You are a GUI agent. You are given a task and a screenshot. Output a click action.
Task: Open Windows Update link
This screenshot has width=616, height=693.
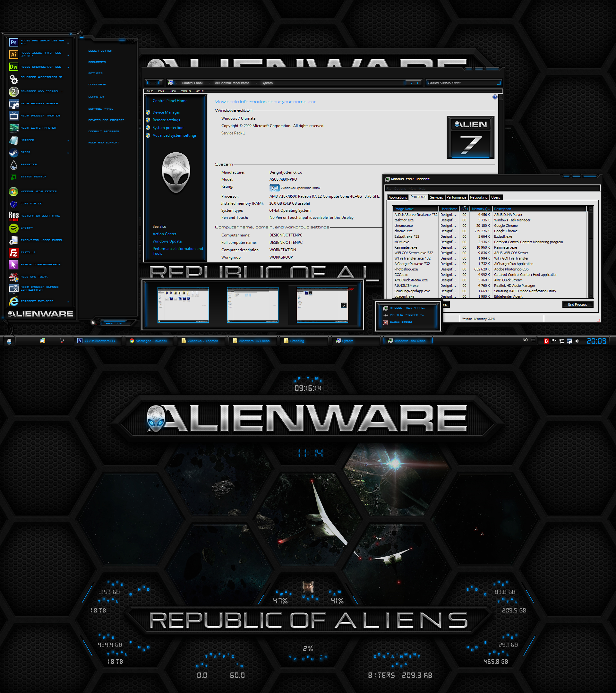[x=167, y=241]
